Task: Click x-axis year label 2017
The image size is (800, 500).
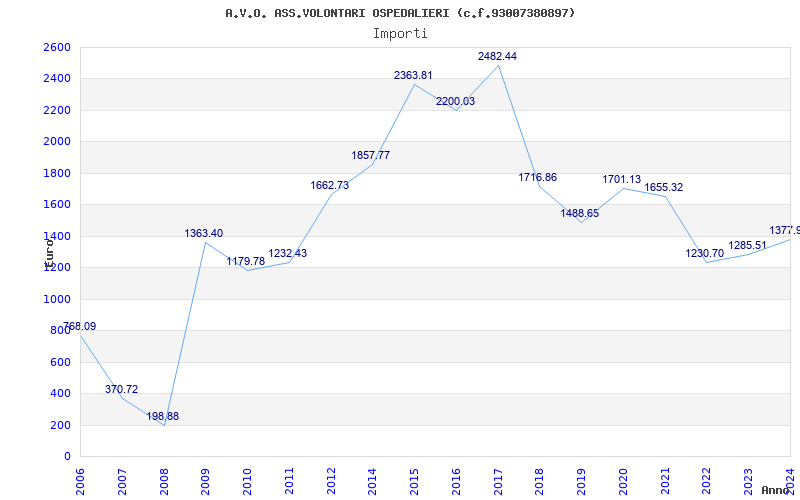Action: point(498,482)
